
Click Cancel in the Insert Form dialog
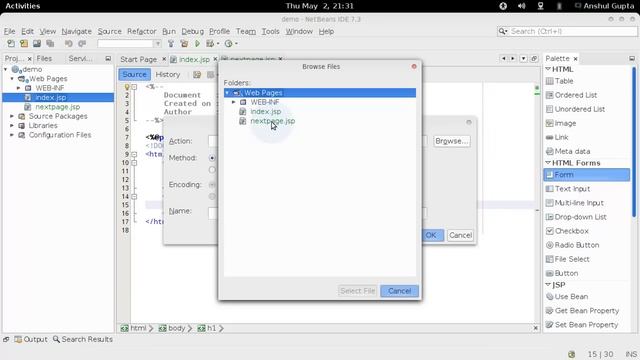(460, 235)
